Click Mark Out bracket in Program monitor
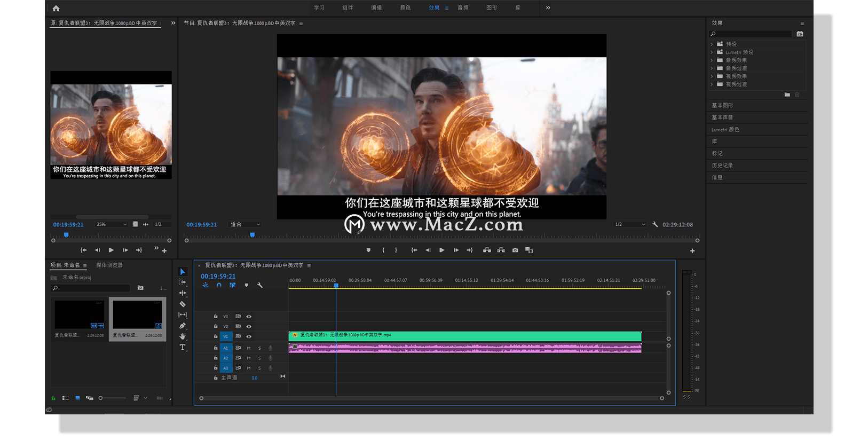Image resolution: width=868 pixels, height=448 pixels. tap(396, 250)
